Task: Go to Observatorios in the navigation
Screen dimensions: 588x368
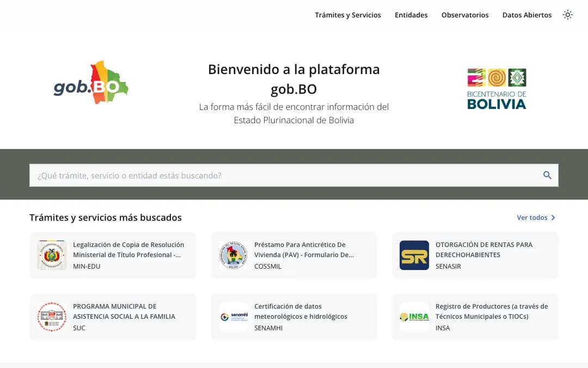Action: point(465,15)
